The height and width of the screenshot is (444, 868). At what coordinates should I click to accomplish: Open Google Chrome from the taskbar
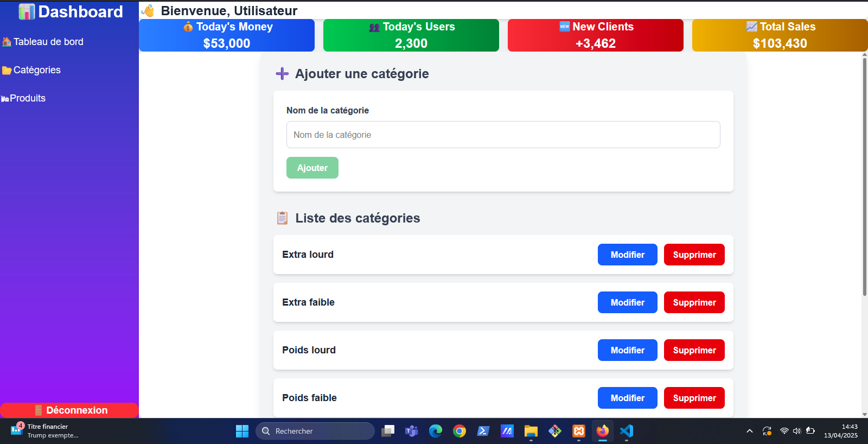click(x=459, y=431)
